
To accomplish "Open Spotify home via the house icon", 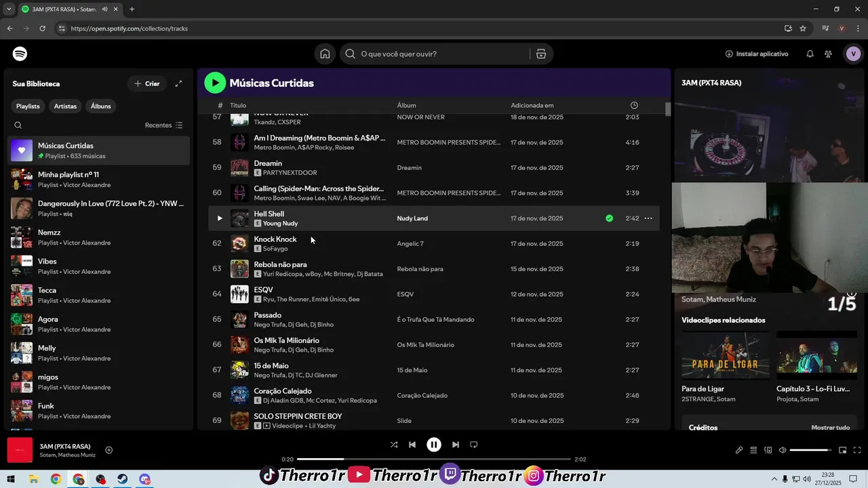I will (325, 54).
